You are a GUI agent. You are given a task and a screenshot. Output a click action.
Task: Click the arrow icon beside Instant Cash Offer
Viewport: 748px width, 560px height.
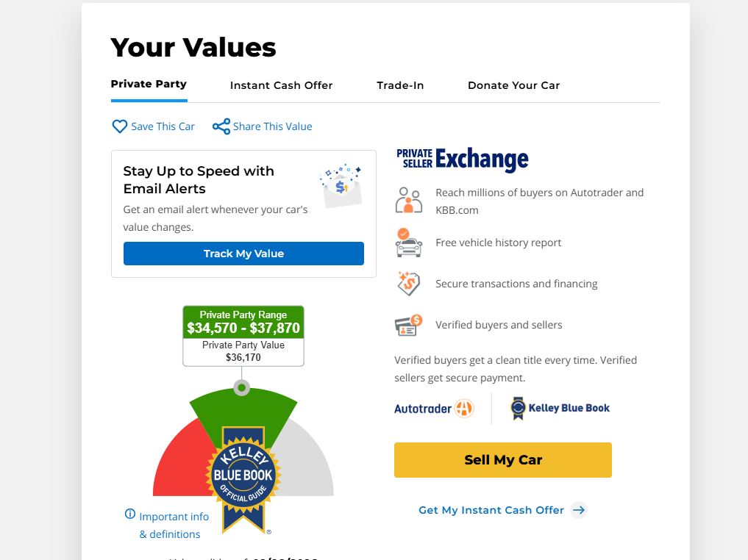tap(579, 510)
